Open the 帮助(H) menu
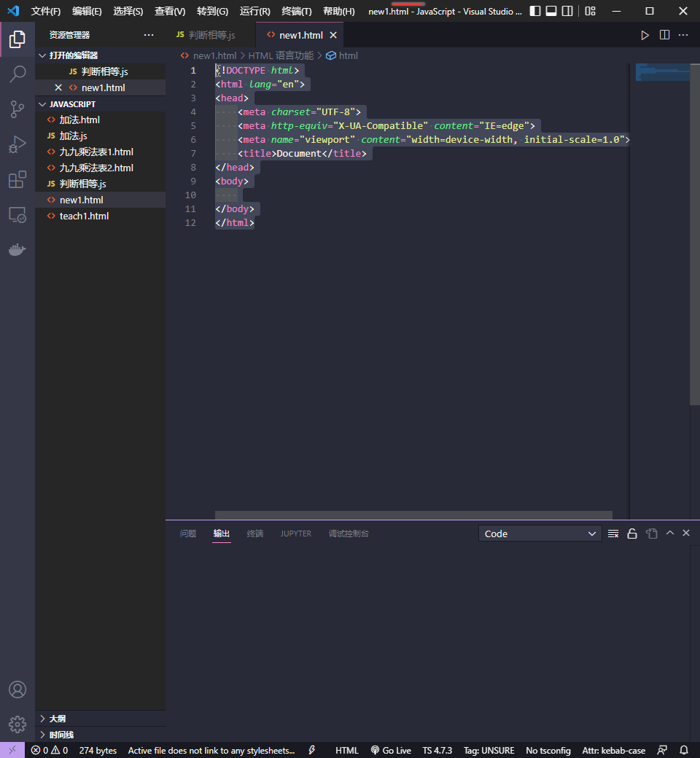Image resolution: width=700 pixels, height=758 pixels. [338, 11]
